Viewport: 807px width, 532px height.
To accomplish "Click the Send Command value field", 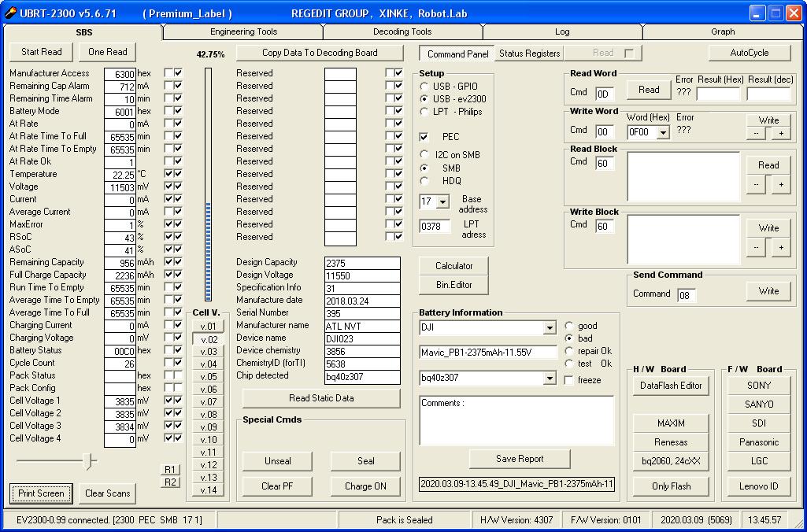I will click(687, 295).
